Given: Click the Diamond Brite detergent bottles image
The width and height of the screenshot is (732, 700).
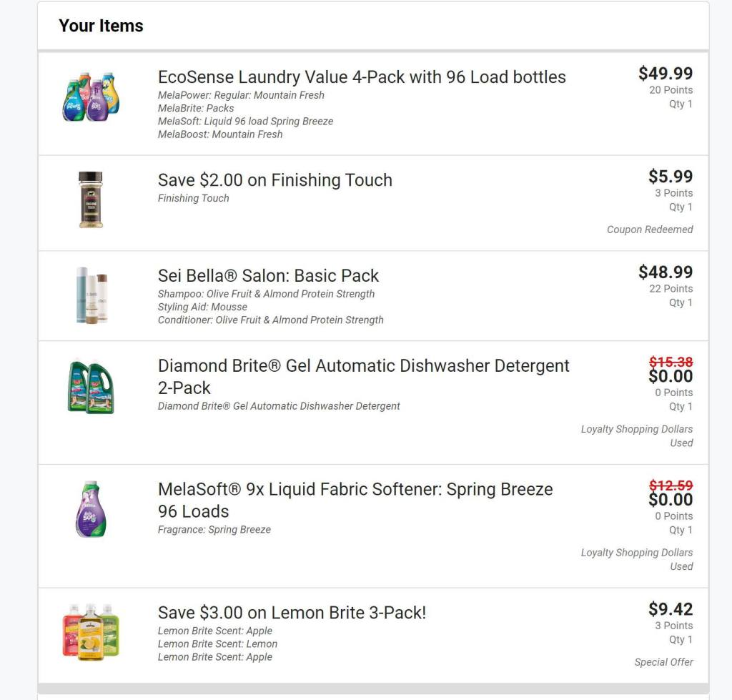Looking at the screenshot, I should click(x=91, y=387).
